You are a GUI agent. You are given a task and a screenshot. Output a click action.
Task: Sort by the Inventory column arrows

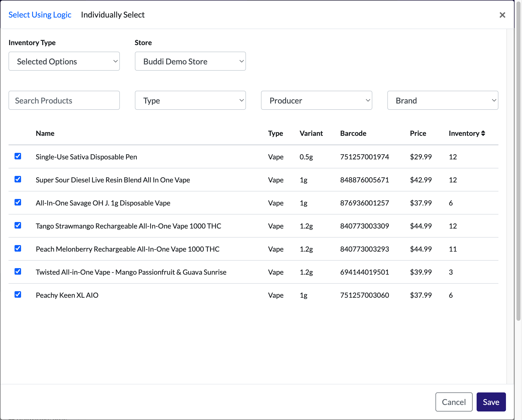pyautogui.click(x=483, y=133)
